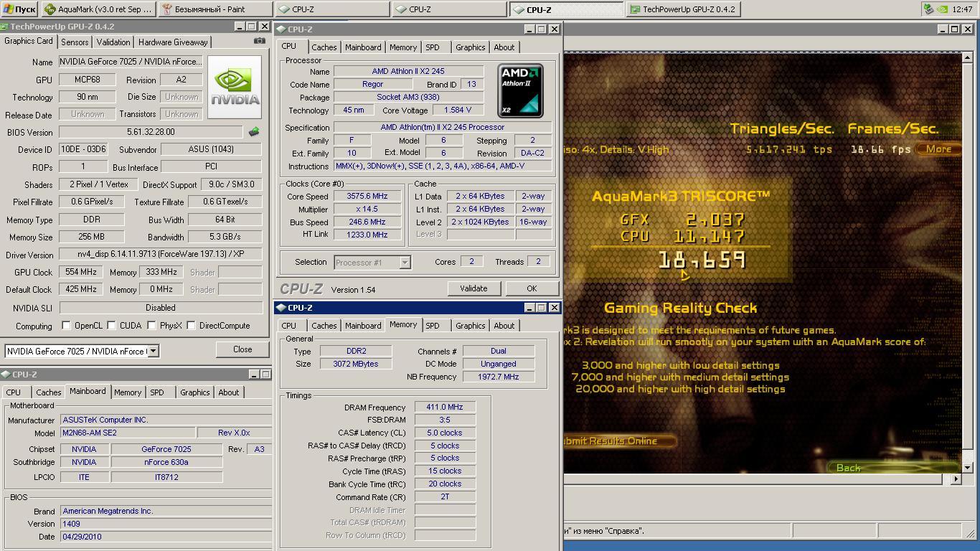Click the AMD Athlon II processor logo
This screenshot has height=551, width=980.
pos(520,90)
